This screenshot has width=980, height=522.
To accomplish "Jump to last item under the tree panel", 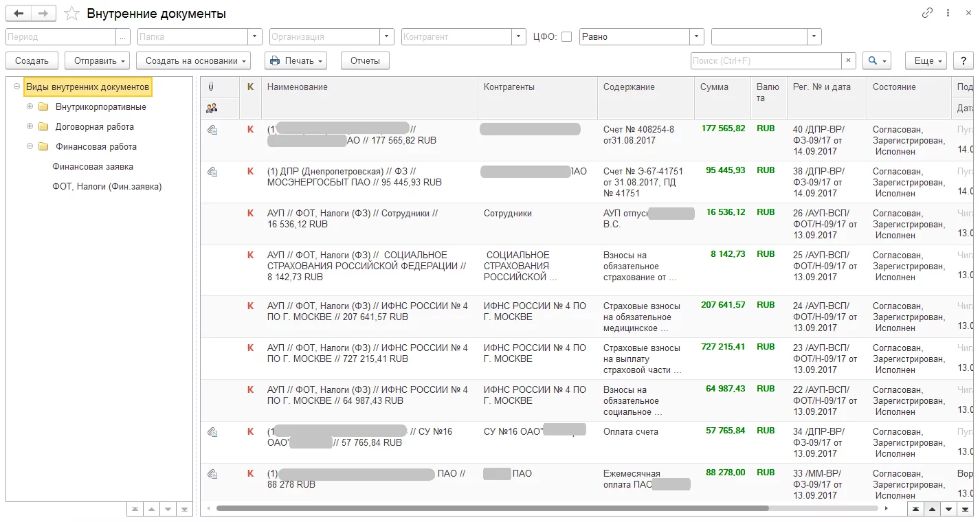I will pyautogui.click(x=184, y=509).
